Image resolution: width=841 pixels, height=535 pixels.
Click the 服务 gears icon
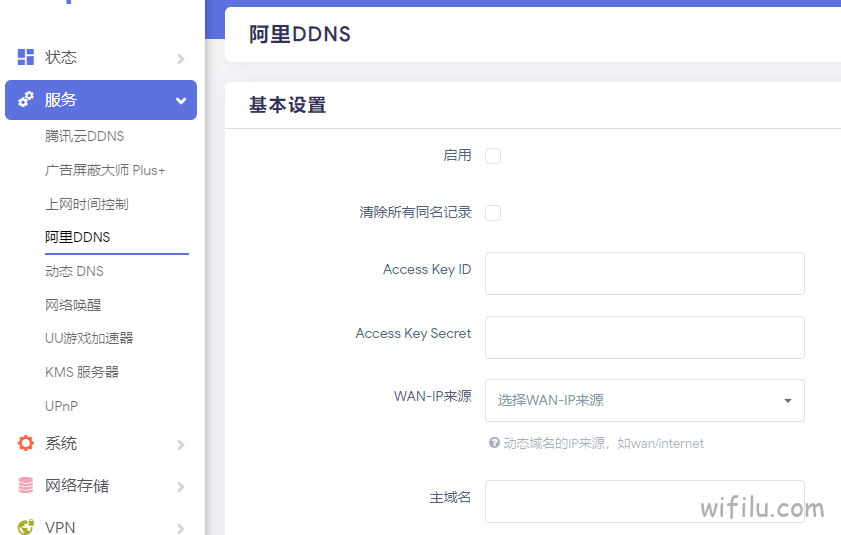point(26,99)
